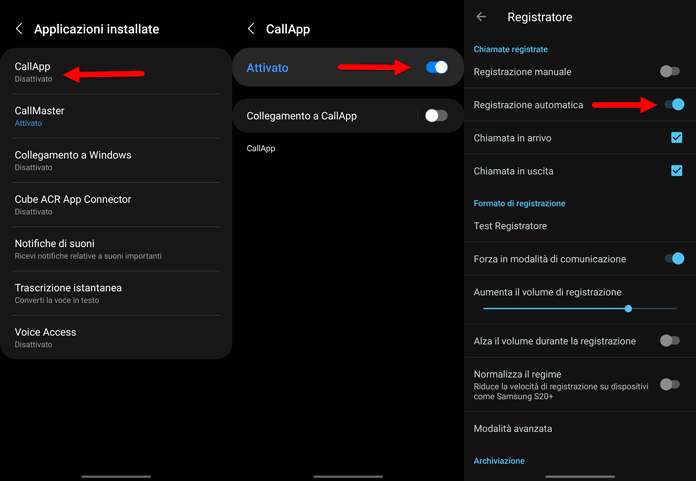Tap back arrow on CallApp screen
Image resolution: width=696 pixels, height=481 pixels.
pyautogui.click(x=251, y=29)
